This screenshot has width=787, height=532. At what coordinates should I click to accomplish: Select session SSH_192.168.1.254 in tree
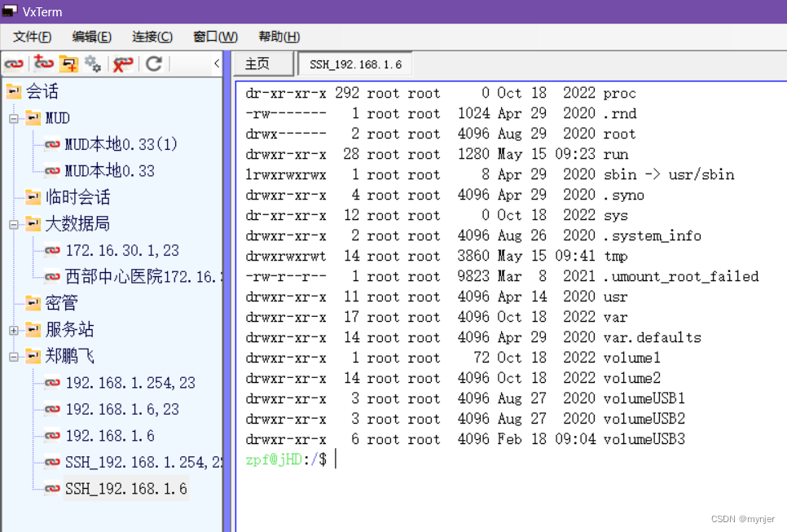144,462
